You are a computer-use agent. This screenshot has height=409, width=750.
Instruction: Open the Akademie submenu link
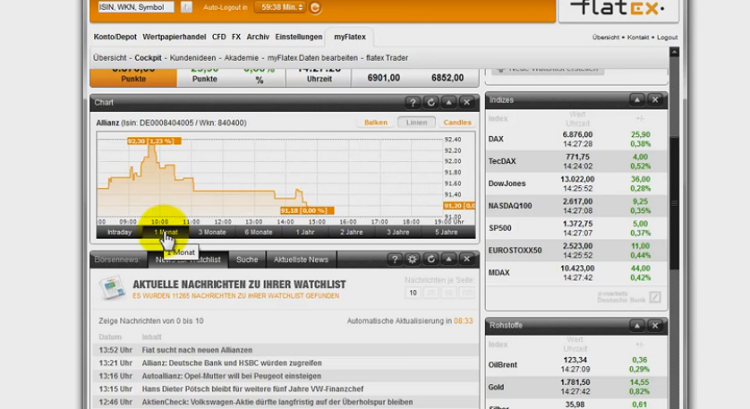(242, 58)
